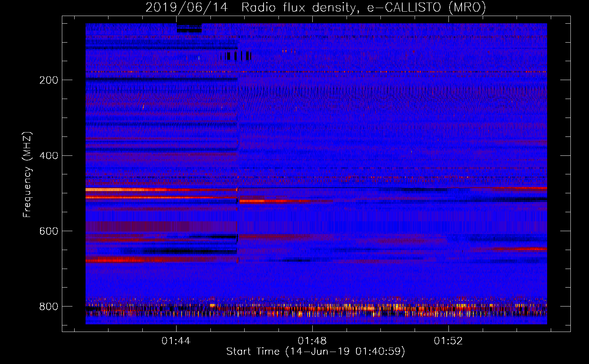Screen dimensions: 589x364
Task: Click the '800' frequency tick label
Action: 49,306
